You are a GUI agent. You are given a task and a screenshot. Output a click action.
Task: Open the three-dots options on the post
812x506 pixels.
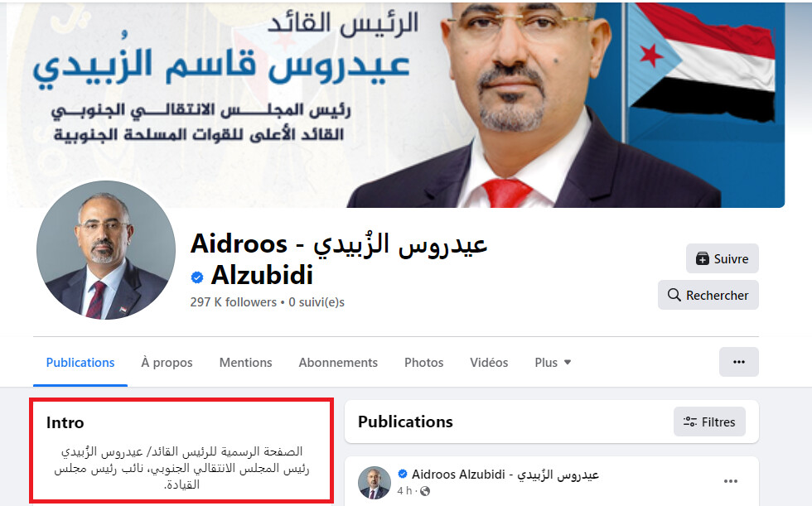coord(731,482)
